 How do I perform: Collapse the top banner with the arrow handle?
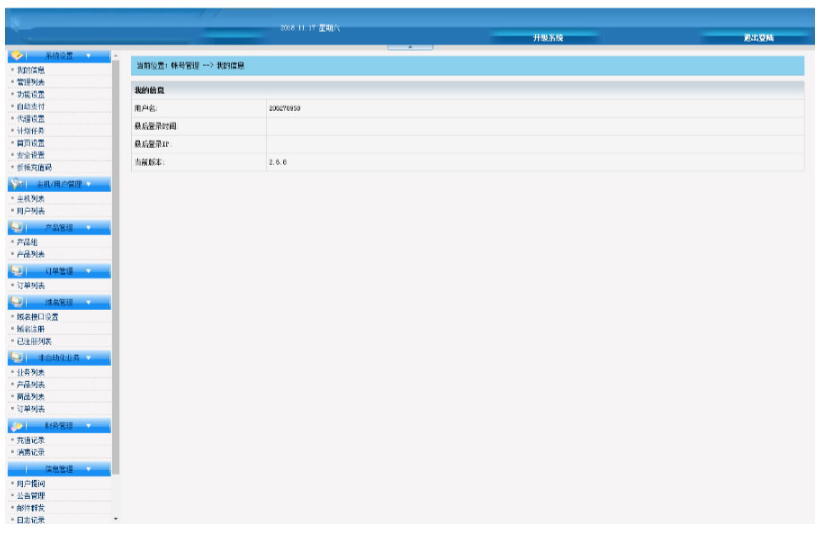click(409, 46)
